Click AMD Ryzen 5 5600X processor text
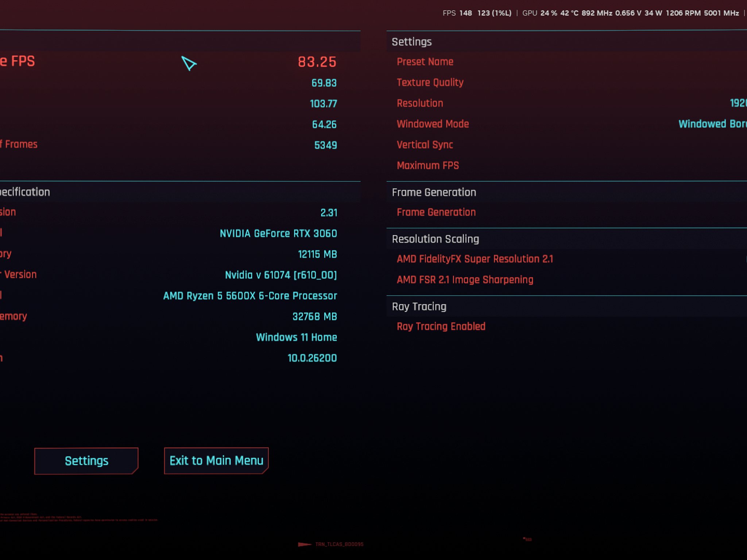 [250, 296]
